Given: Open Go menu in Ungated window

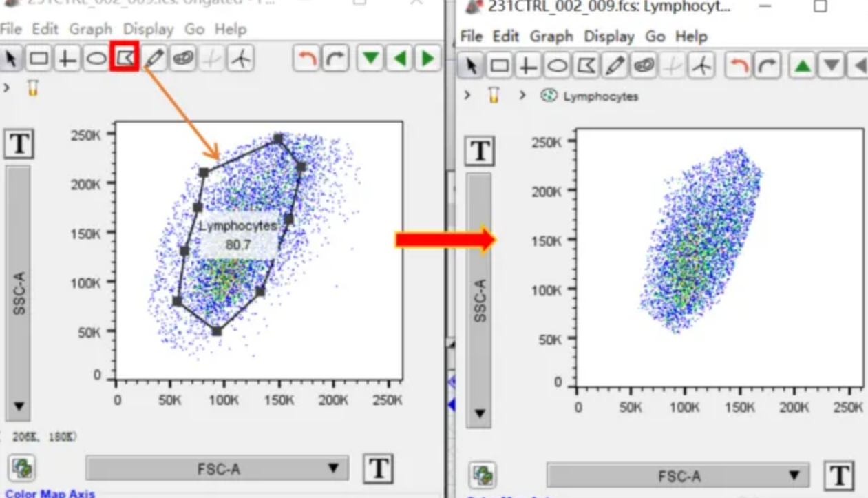Looking at the screenshot, I should pos(194,29).
